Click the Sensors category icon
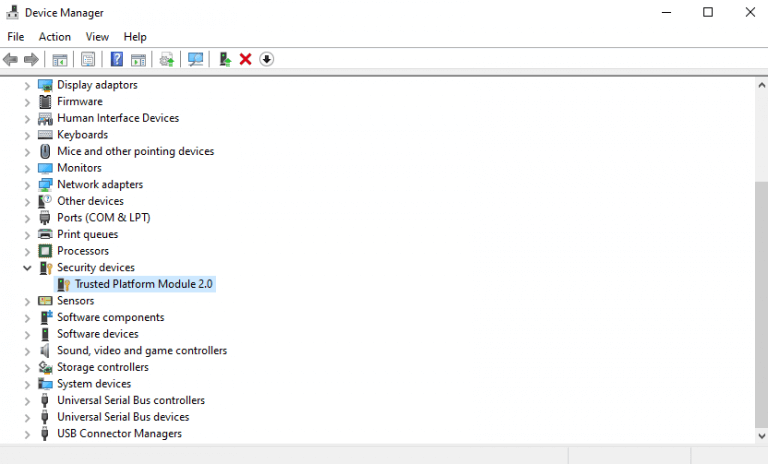The height and width of the screenshot is (464, 768). (45, 301)
